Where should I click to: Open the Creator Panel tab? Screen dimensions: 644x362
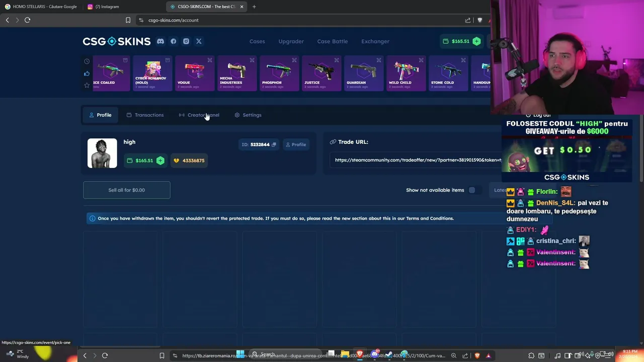coord(199,115)
